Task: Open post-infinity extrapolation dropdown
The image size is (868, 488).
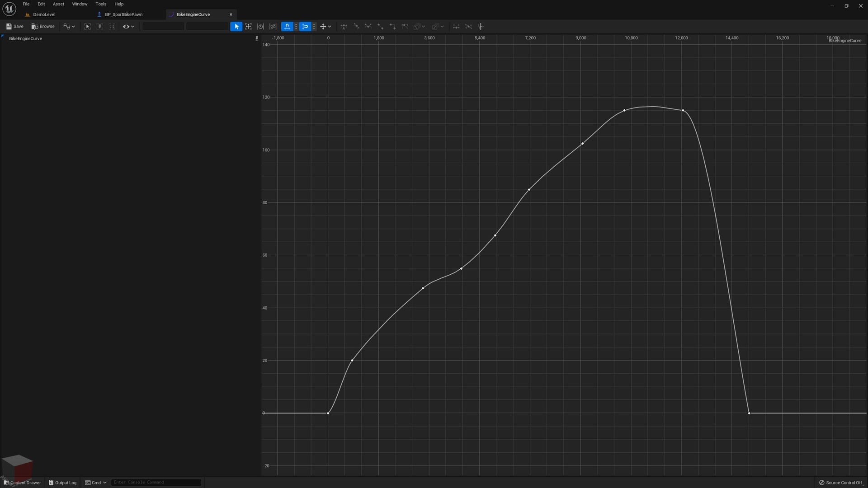Action: tap(438, 27)
